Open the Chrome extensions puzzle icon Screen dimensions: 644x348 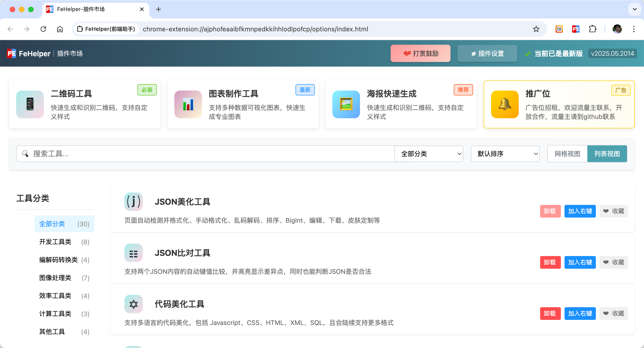coord(592,29)
